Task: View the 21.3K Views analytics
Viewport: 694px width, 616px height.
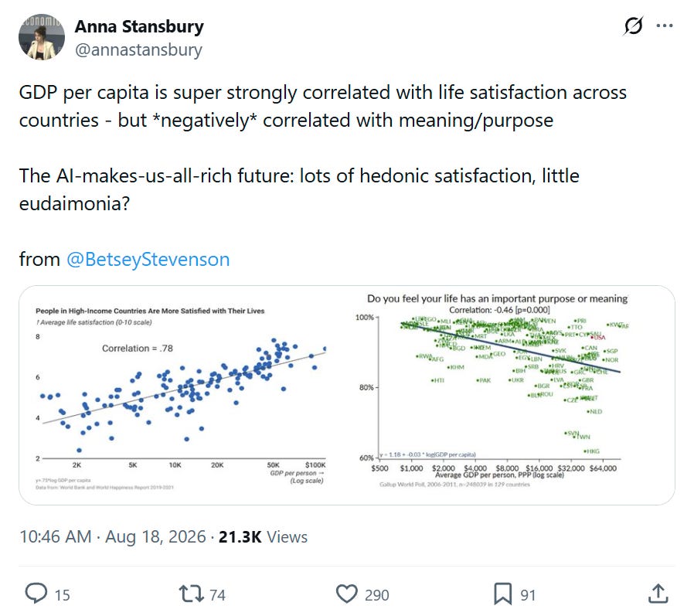Action: pos(263,537)
